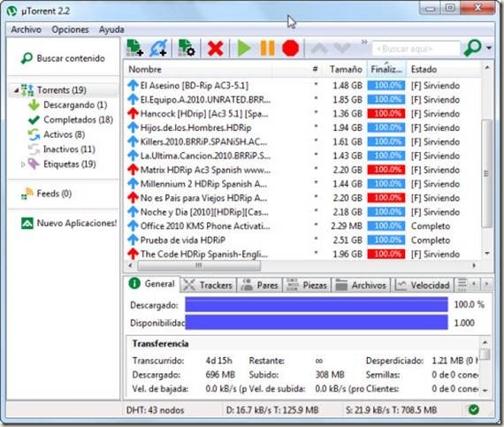
Task: Show more toolbar items chevron
Action: click(364, 42)
